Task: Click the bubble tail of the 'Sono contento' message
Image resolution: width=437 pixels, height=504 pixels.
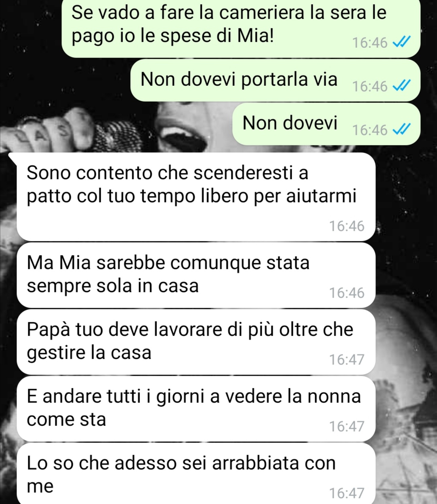Action: tap(13, 158)
